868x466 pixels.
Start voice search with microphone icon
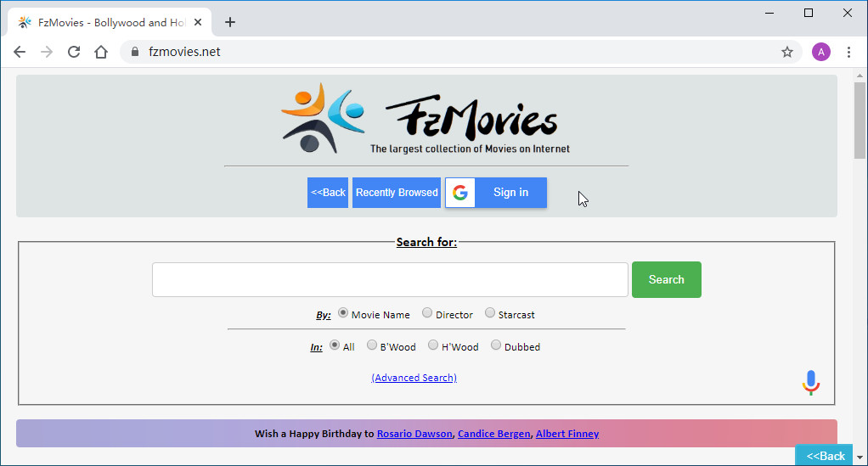pos(811,383)
